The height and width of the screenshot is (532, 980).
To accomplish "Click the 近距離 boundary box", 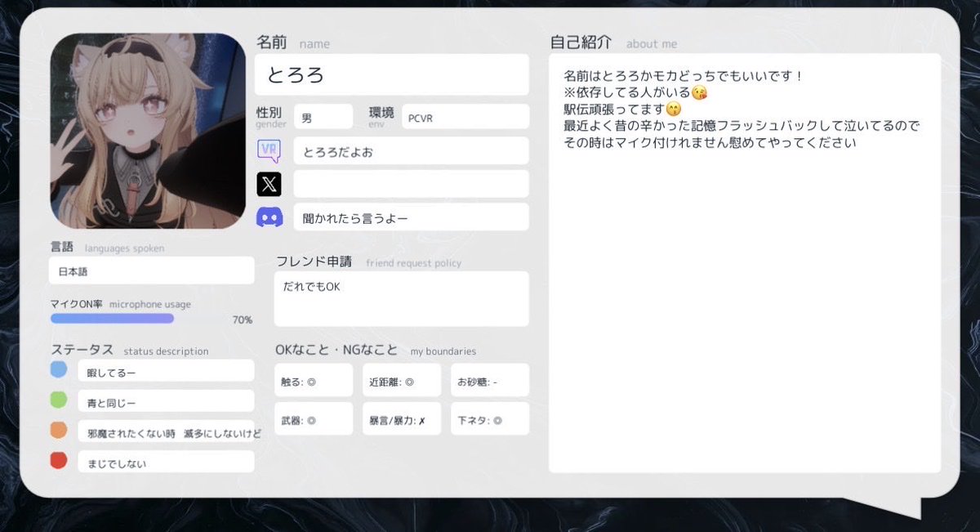I will (x=402, y=380).
